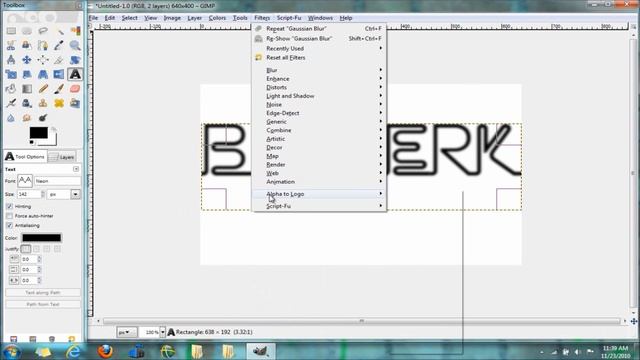Select the Pencil tool

click(x=43, y=89)
